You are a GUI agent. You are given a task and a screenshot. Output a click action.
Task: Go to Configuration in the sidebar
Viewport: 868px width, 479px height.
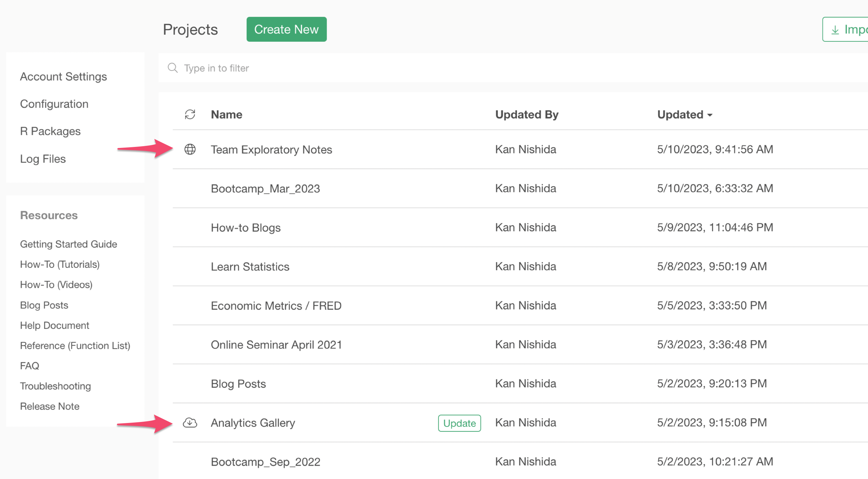pos(54,104)
